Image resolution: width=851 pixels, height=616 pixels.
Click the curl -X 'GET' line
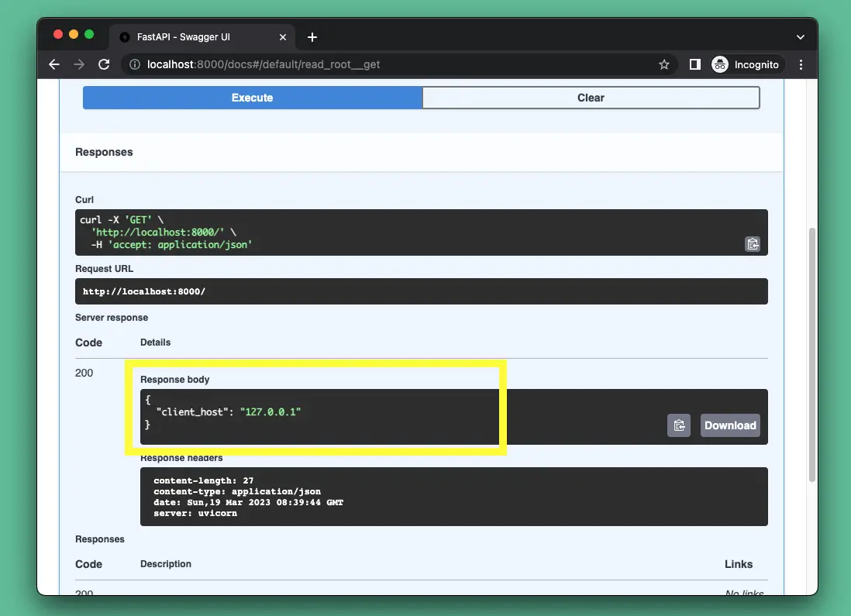(x=122, y=220)
